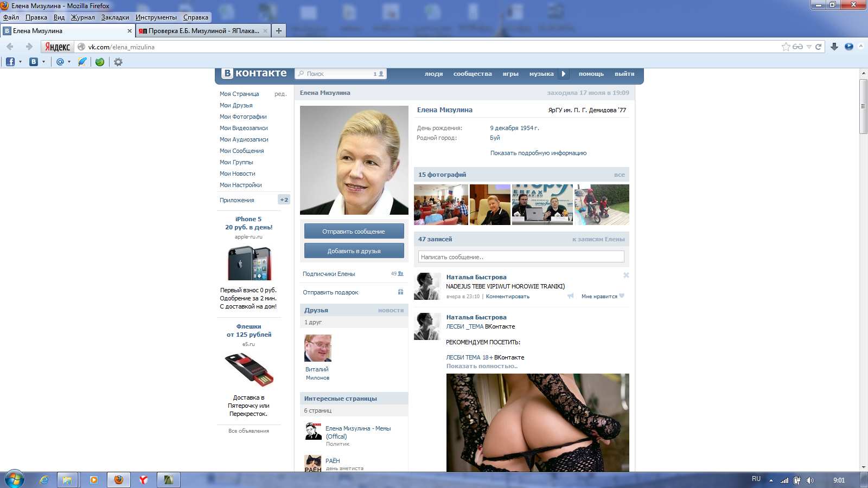Open Виталий Милонов friend avatar
This screenshot has width=868, height=488.
318,348
